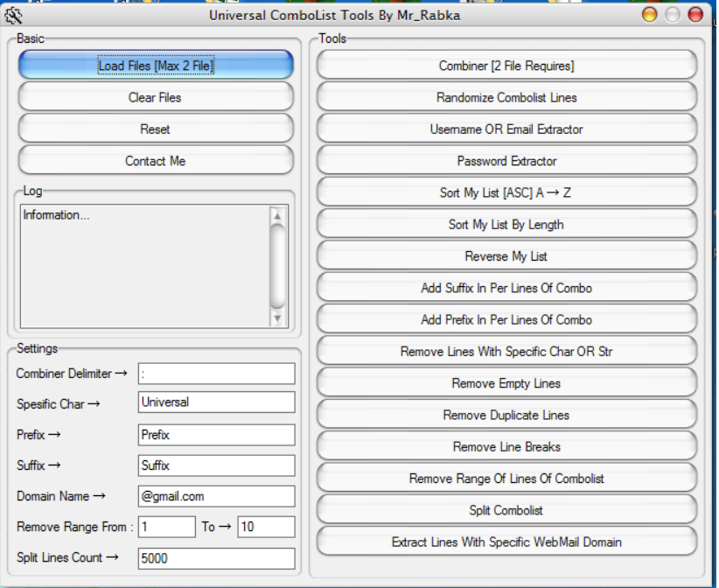
Task: Launch Username OR Email Extractor
Action: point(506,129)
